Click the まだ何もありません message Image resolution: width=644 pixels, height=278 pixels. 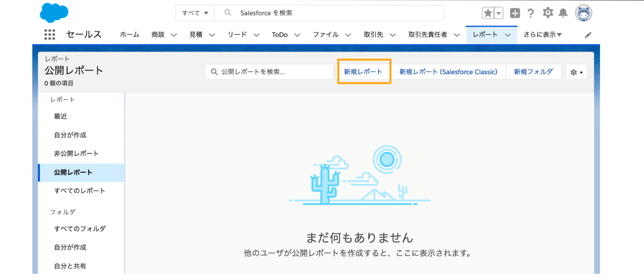[359, 238]
